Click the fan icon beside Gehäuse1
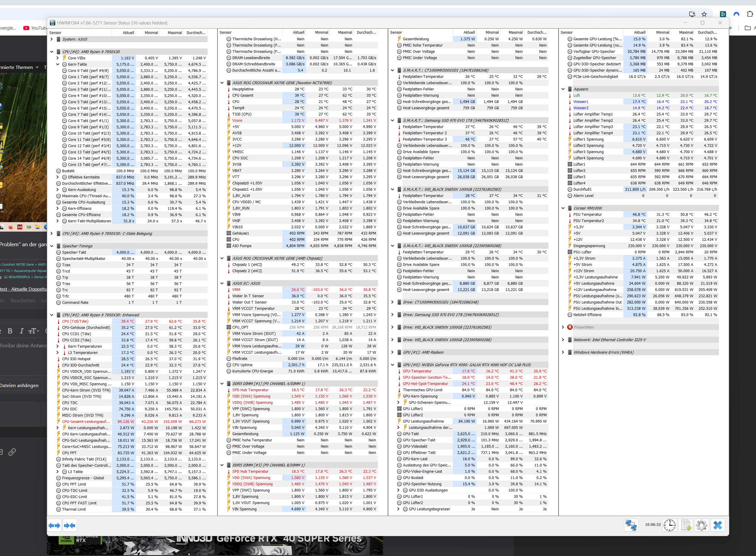 pos(229,233)
